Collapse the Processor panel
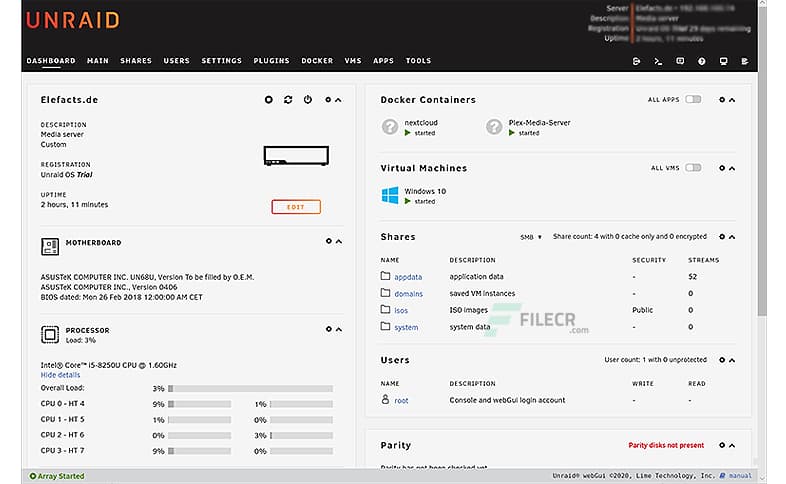Viewport: 786px width, 484px height. [x=338, y=329]
